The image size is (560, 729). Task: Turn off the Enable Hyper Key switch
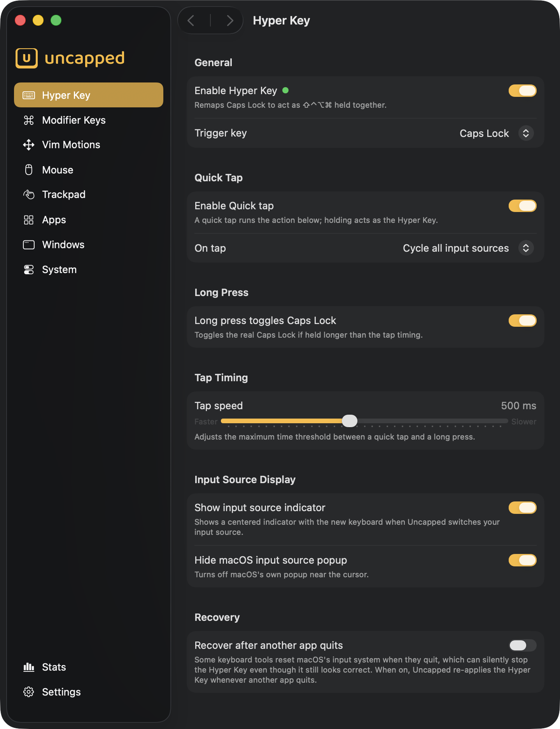pyautogui.click(x=523, y=91)
